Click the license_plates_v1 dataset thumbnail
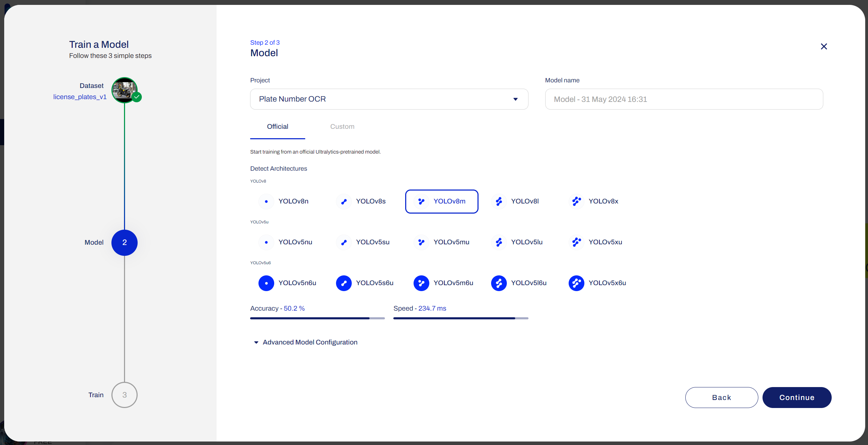Viewport: 868px width, 445px height. [124, 90]
